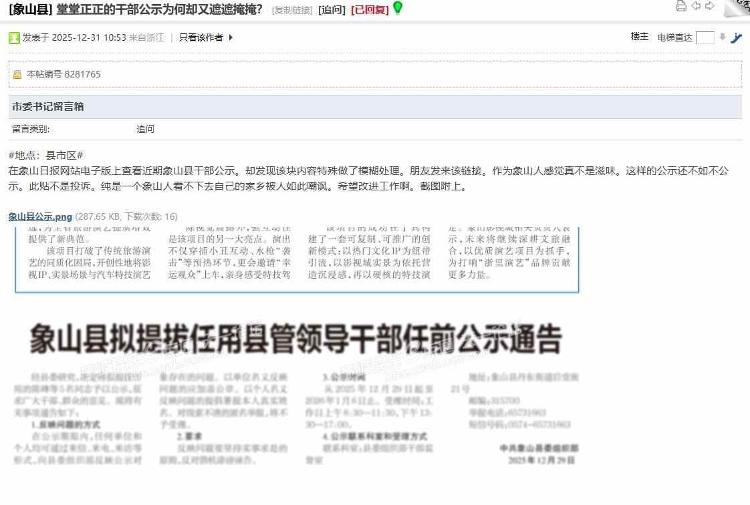750x505 pixels.
Task: Click the [象山县] category tag
Action: [31, 9]
